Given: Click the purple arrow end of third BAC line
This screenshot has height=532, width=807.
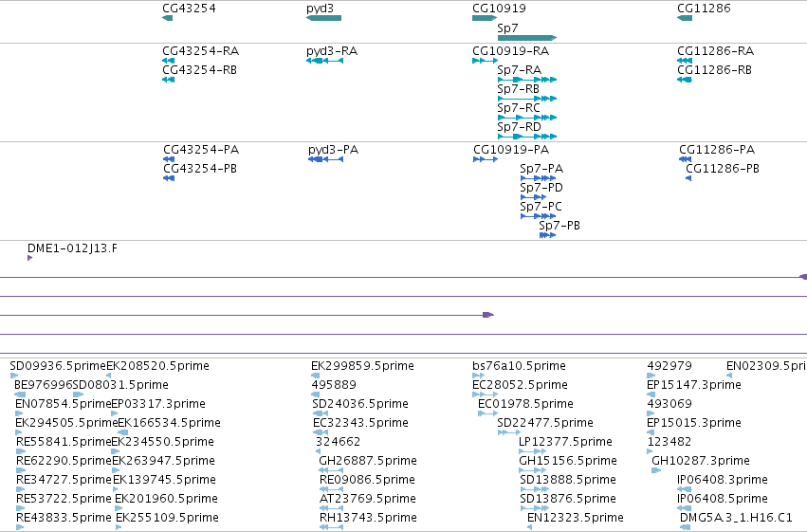Looking at the screenshot, I should [488, 315].
